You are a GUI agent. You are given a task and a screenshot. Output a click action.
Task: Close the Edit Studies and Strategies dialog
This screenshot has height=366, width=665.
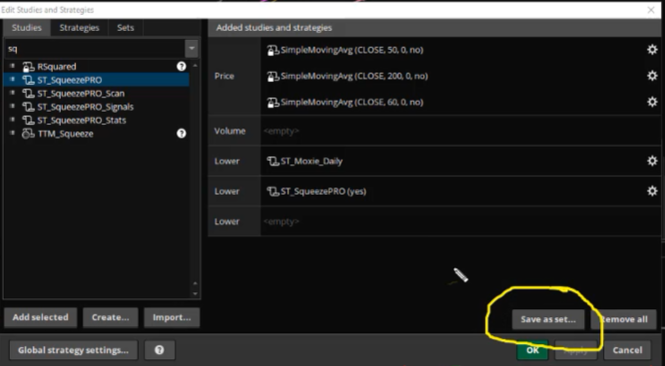(651, 10)
